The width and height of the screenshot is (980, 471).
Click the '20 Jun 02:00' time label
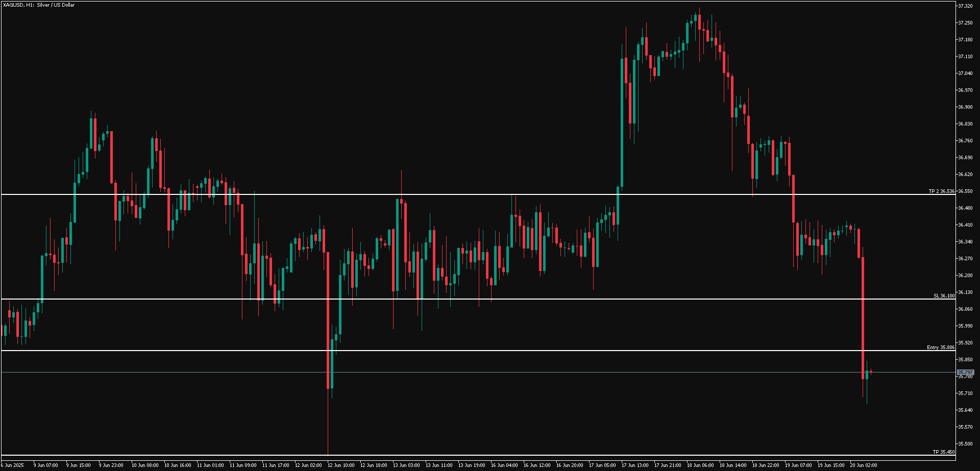click(x=864, y=465)
